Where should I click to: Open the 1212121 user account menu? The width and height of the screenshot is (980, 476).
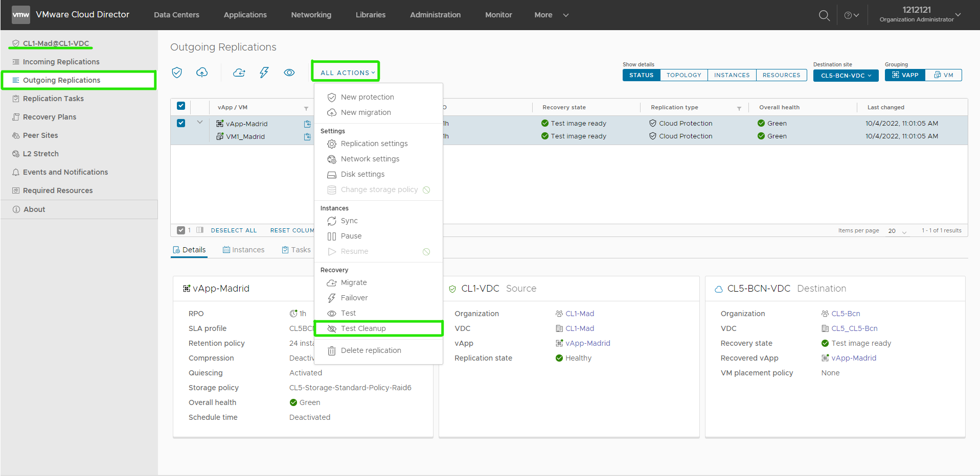[x=920, y=14]
